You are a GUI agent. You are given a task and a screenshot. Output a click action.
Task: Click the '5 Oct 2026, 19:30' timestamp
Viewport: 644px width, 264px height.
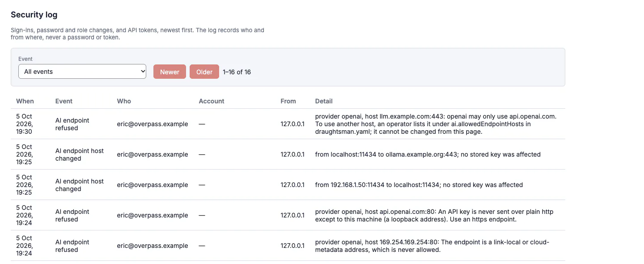pos(25,124)
